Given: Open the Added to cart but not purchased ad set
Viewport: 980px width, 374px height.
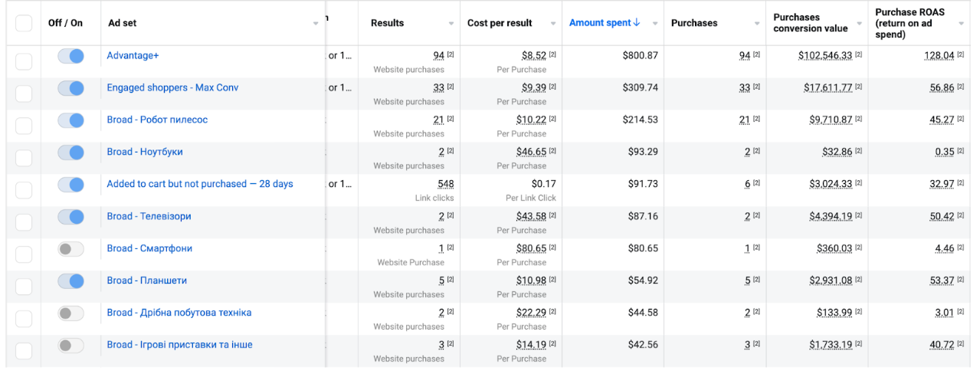Looking at the screenshot, I should (199, 184).
